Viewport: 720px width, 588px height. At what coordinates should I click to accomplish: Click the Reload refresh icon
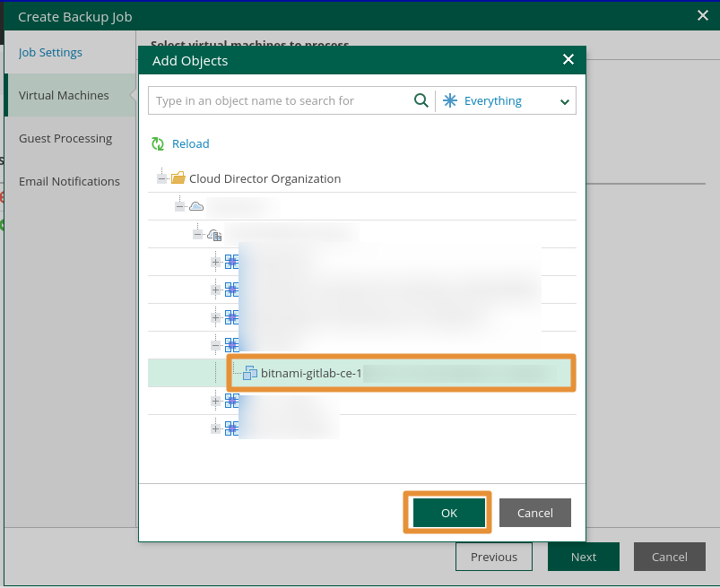(159, 143)
